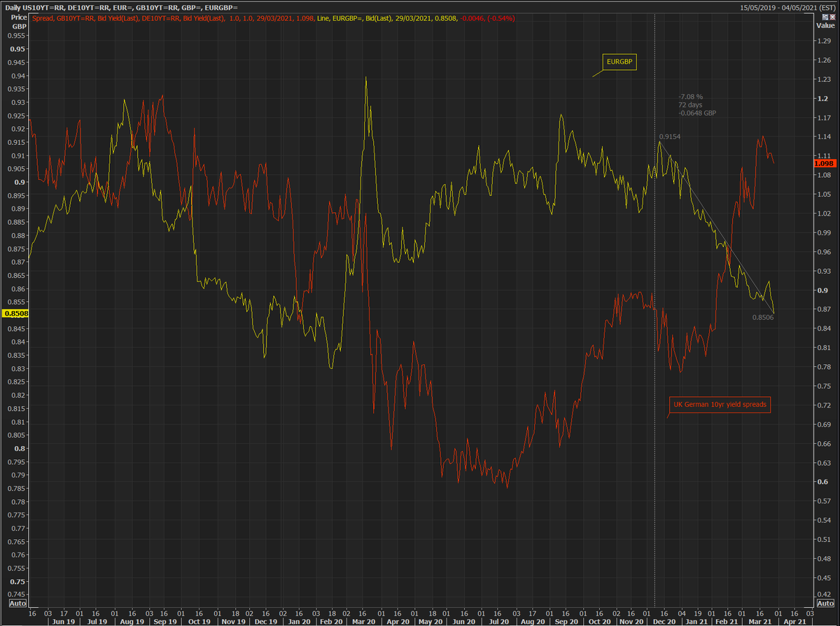The image size is (840, 626).
Task: Click the Auto button under the left price axis
Action: [x=17, y=603]
